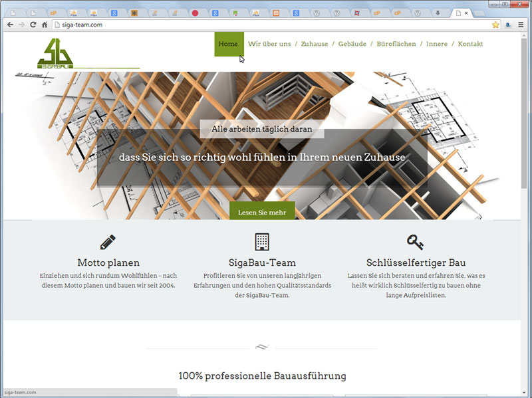Select the Home navigation item
Image resolution: width=532 pixels, height=398 pixels.
coord(229,44)
